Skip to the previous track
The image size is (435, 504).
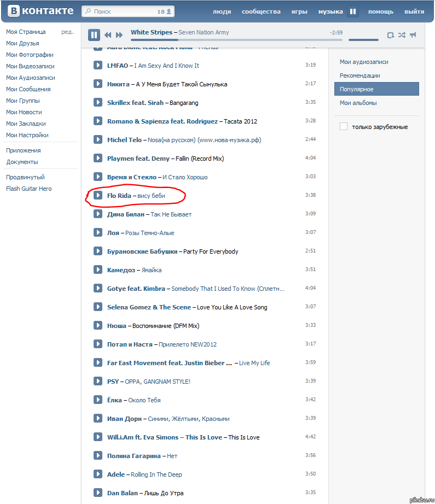[108, 35]
